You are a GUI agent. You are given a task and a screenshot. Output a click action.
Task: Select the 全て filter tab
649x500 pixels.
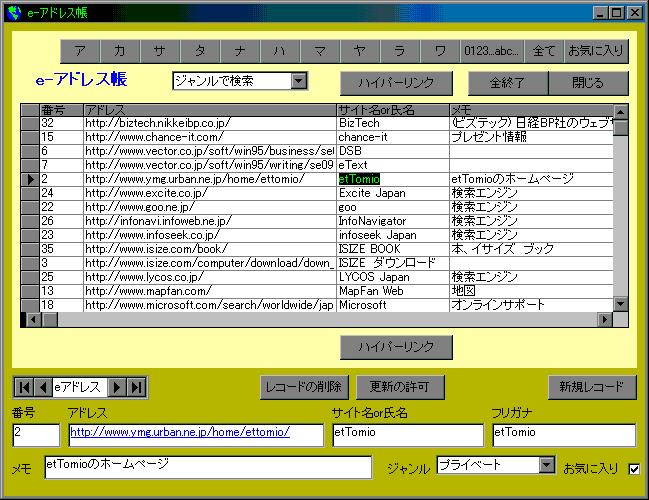543,50
